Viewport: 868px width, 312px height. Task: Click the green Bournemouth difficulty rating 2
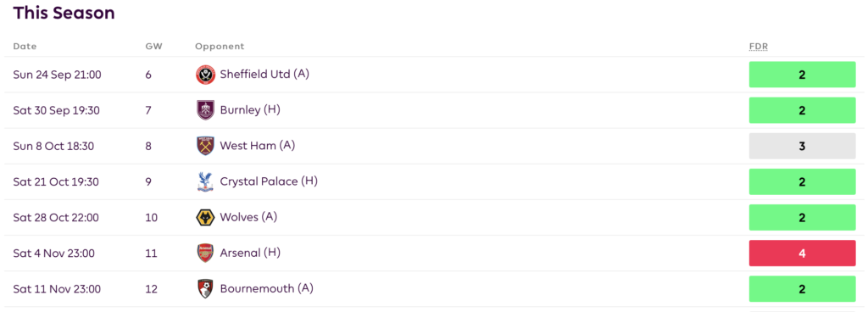(802, 289)
